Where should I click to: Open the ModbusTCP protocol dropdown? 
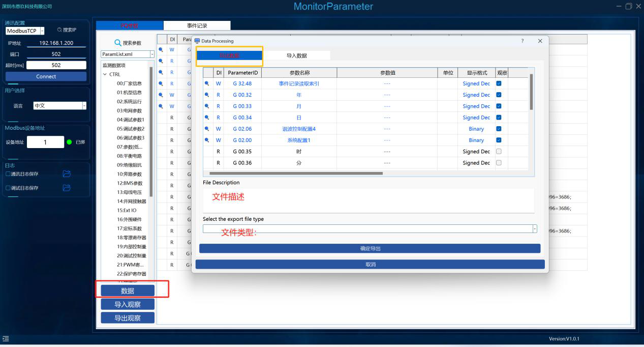coord(42,31)
